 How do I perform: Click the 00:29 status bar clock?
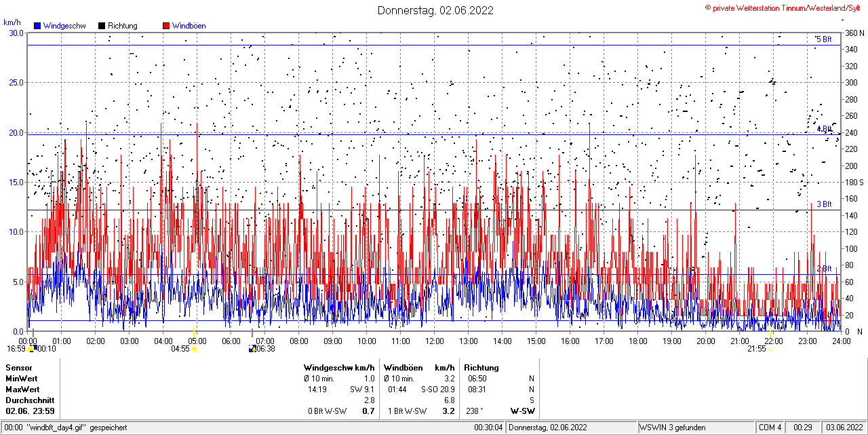(804, 428)
